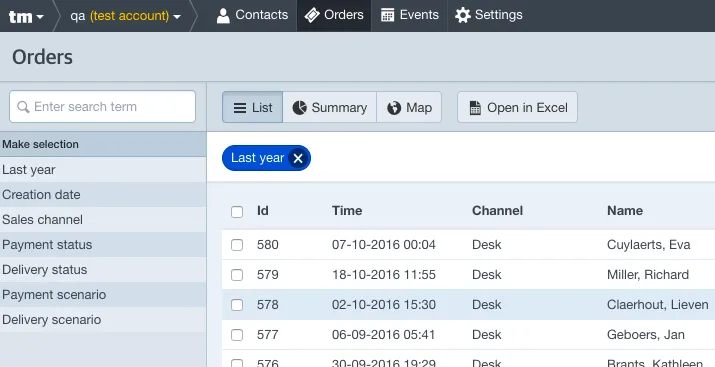This screenshot has width=715, height=367.
Task: Open the tm logo dropdown menu
Action: tap(26, 16)
